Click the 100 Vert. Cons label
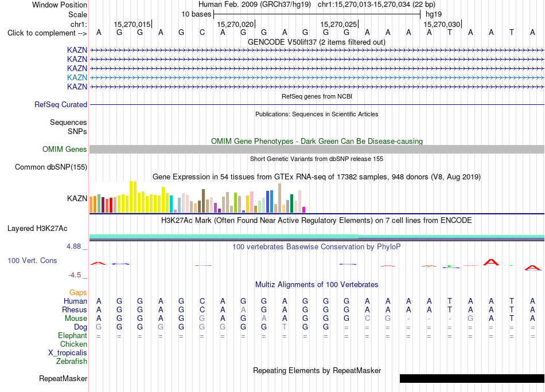Image resolution: width=545 pixels, height=392 pixels. [32, 260]
